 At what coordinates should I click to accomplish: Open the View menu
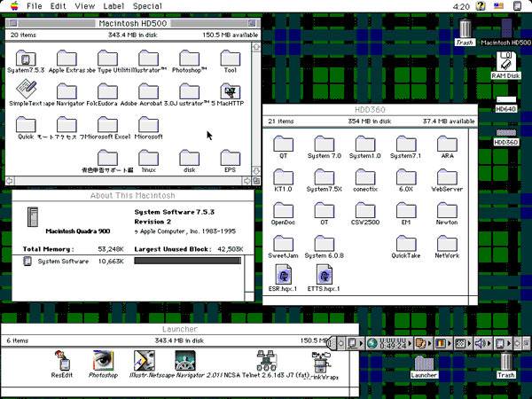[x=85, y=6]
